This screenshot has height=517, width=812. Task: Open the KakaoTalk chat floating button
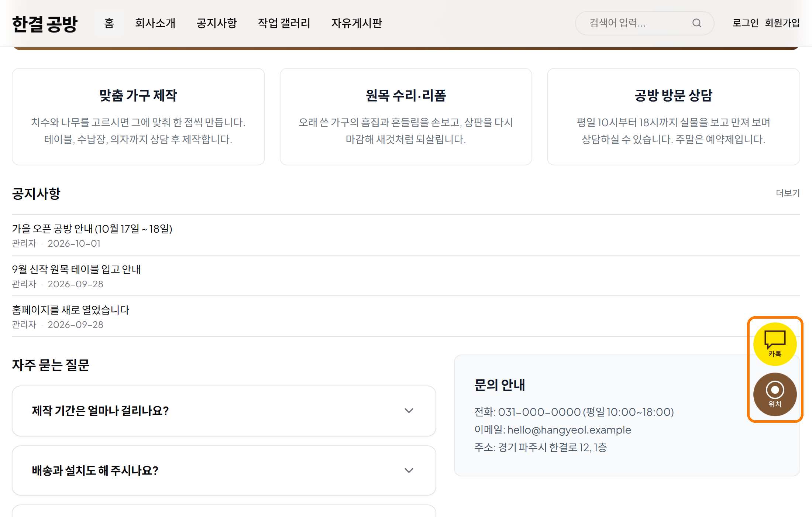(x=775, y=344)
